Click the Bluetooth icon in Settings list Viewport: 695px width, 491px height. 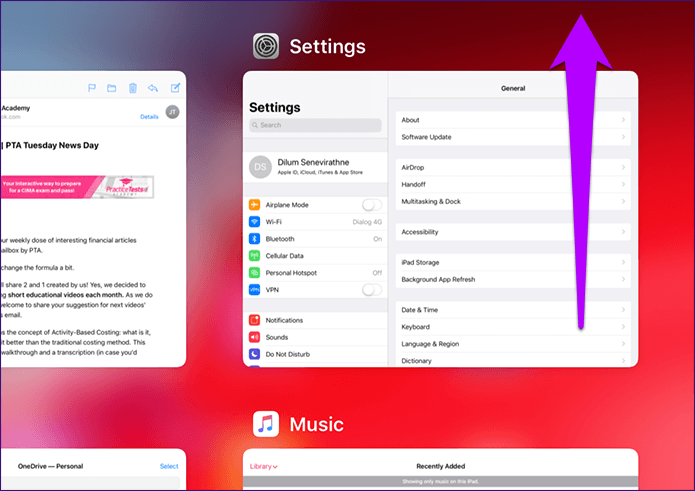click(254, 239)
